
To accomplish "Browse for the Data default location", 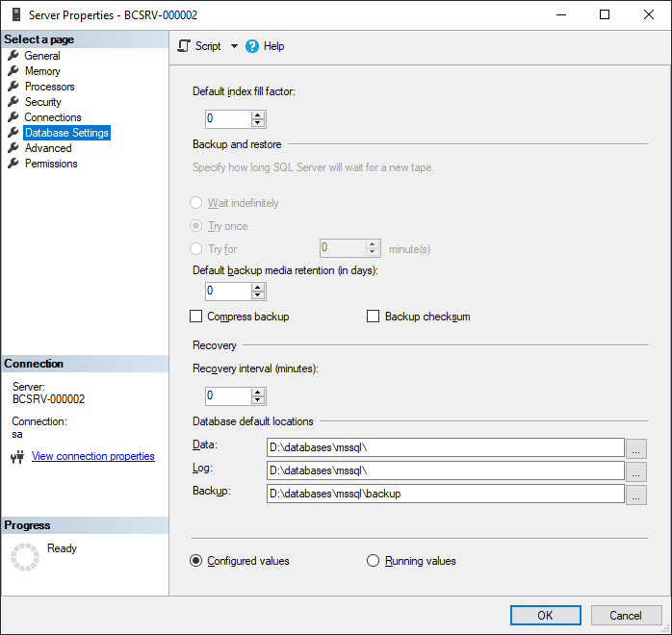I will coord(636,448).
